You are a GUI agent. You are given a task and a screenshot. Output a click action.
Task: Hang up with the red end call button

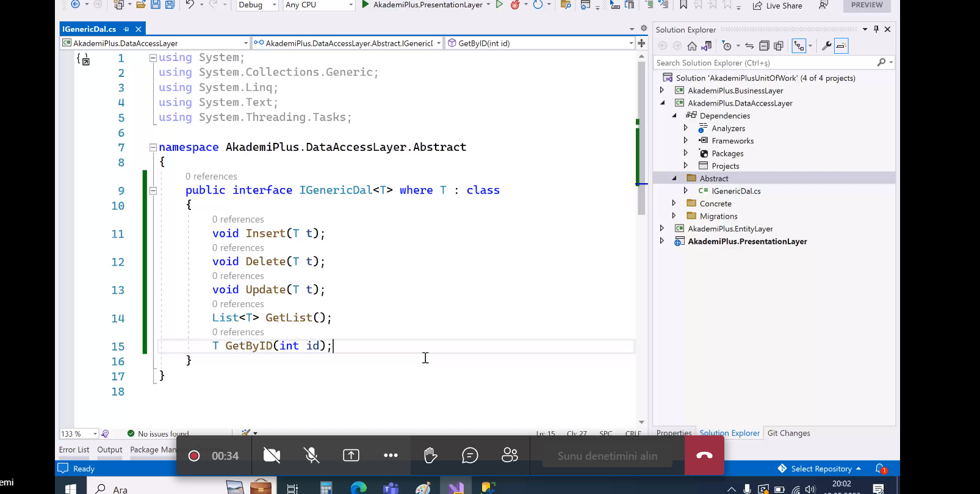(704, 456)
